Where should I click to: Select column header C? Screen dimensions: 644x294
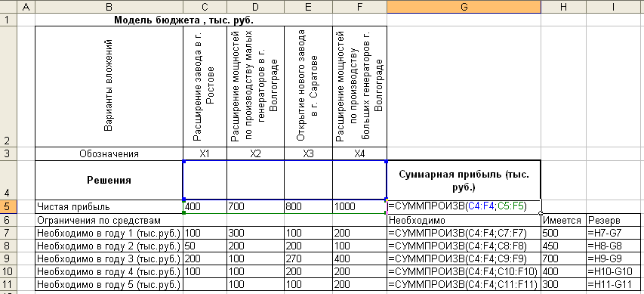205,7
